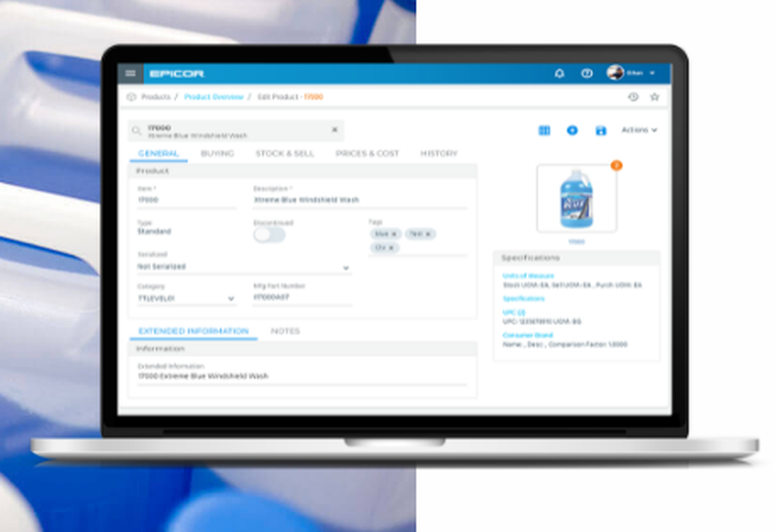Click the Item number field
This screenshot has height=532, width=775.
tap(186, 200)
